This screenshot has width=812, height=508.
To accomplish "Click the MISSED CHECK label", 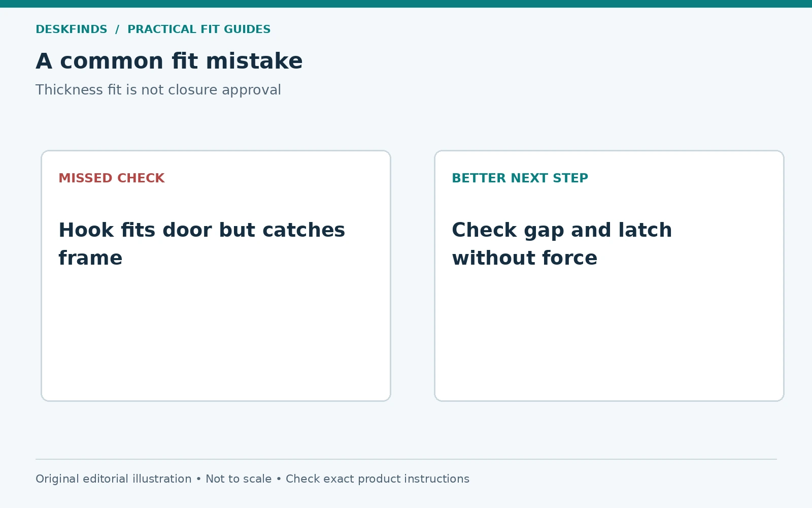I will pyautogui.click(x=112, y=178).
